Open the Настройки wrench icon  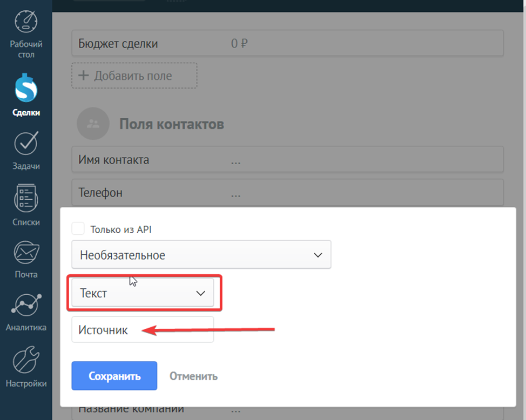point(26,360)
